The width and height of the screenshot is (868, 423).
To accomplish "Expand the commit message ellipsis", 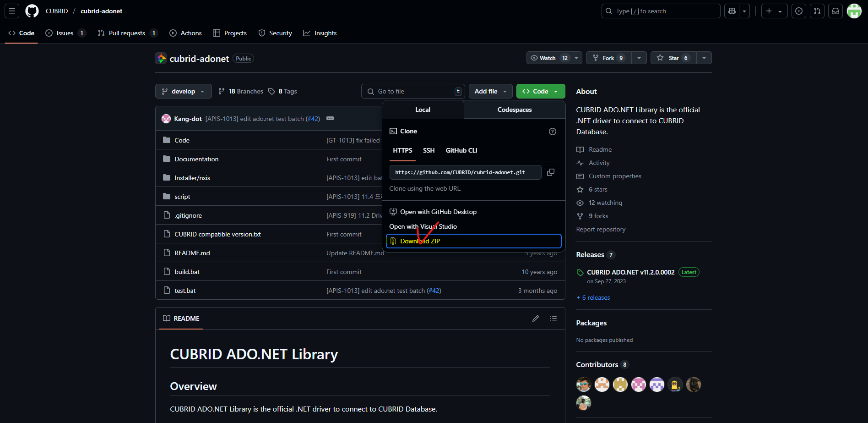I will [330, 118].
